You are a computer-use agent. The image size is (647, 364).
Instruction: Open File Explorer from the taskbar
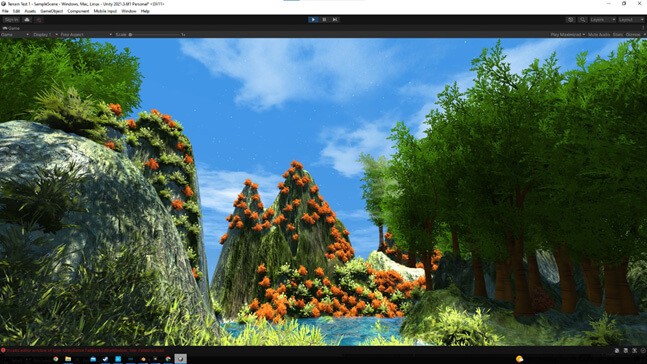tap(68, 359)
